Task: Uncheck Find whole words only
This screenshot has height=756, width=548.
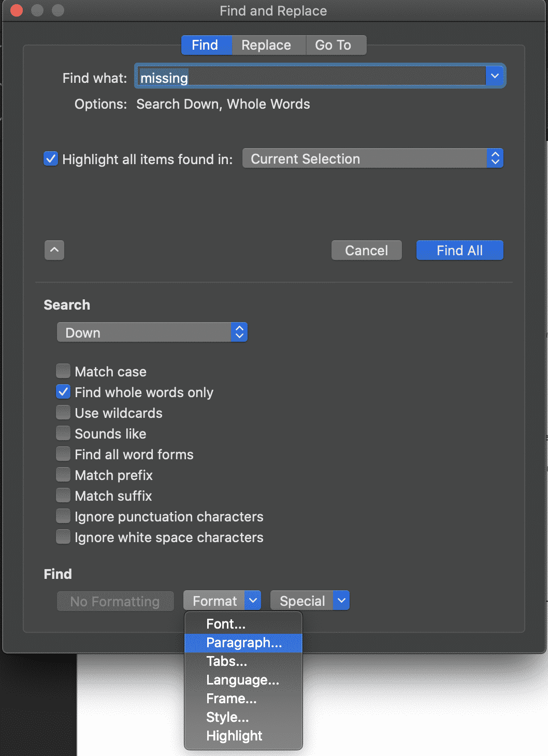Action: (63, 392)
